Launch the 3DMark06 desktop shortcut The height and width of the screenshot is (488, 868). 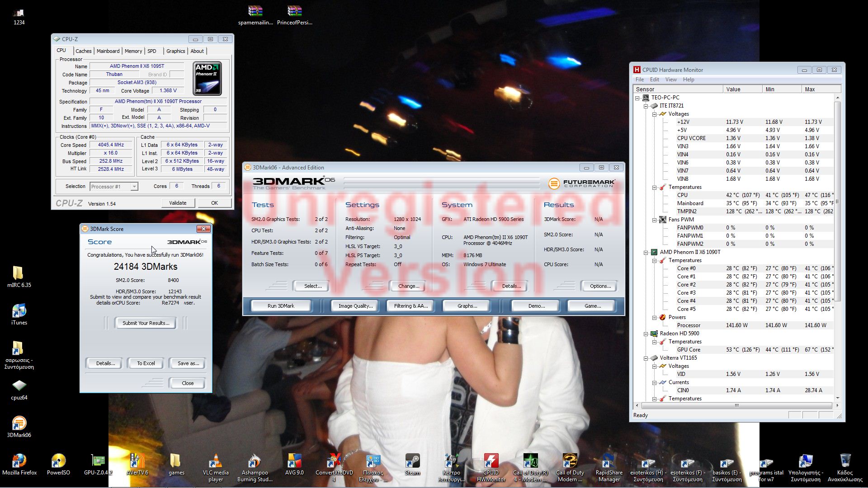click(19, 427)
